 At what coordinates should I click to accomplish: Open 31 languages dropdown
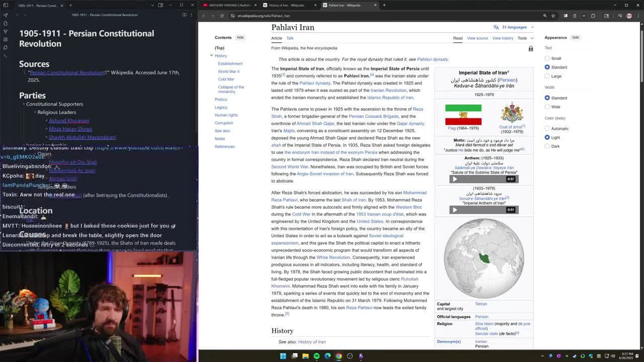[x=513, y=27]
